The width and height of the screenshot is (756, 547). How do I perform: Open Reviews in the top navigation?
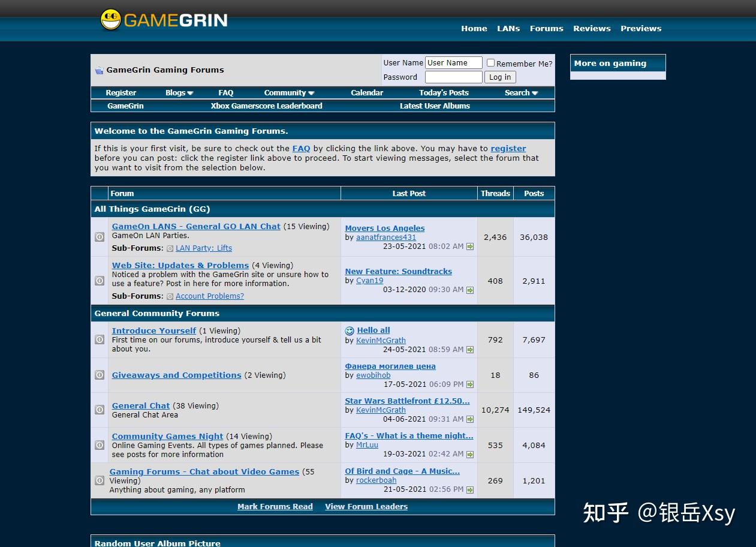(592, 28)
